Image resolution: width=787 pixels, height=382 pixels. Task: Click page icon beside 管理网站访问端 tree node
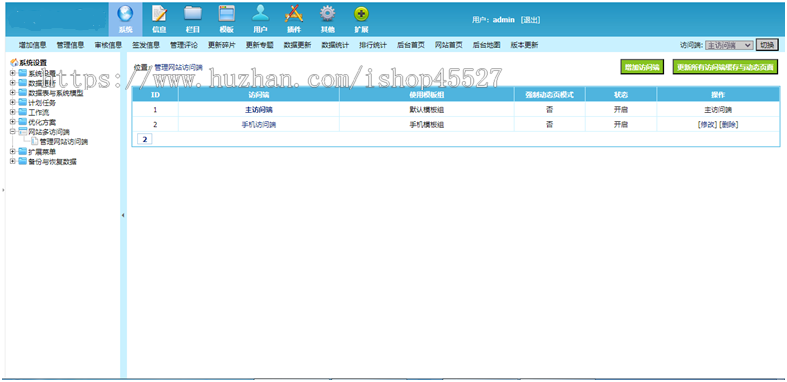click(35, 142)
